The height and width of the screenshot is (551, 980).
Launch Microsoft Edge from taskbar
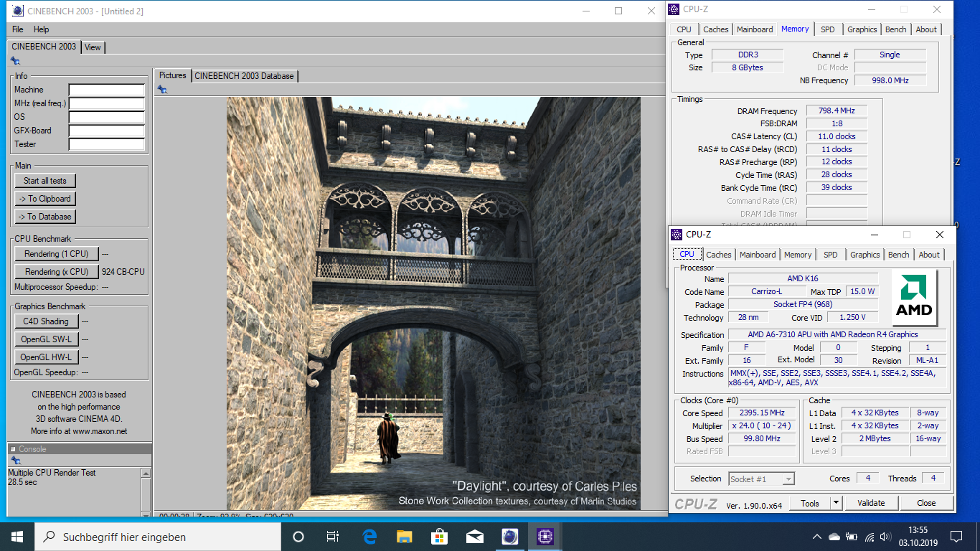pos(369,537)
